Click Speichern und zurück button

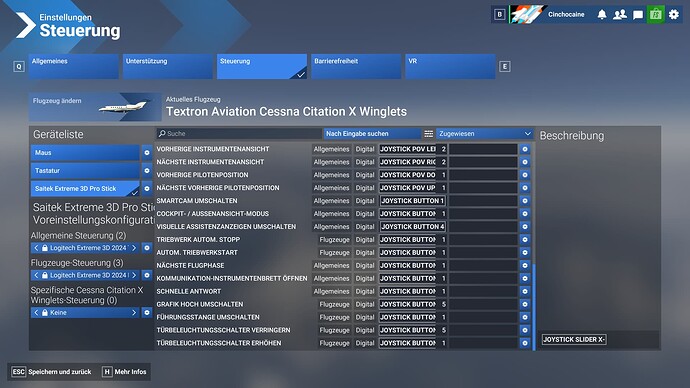click(51, 372)
